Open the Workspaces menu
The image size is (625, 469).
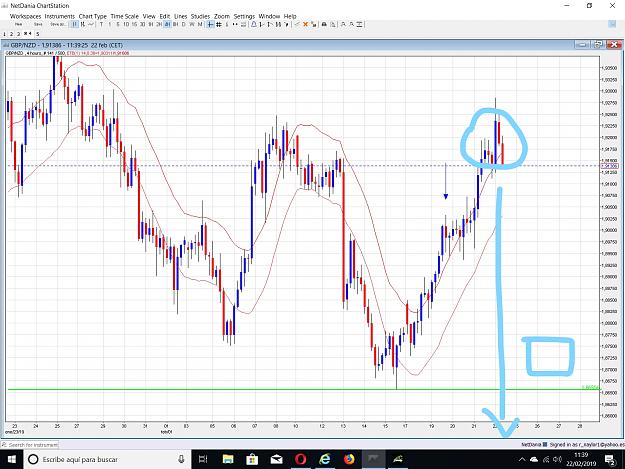pos(26,16)
